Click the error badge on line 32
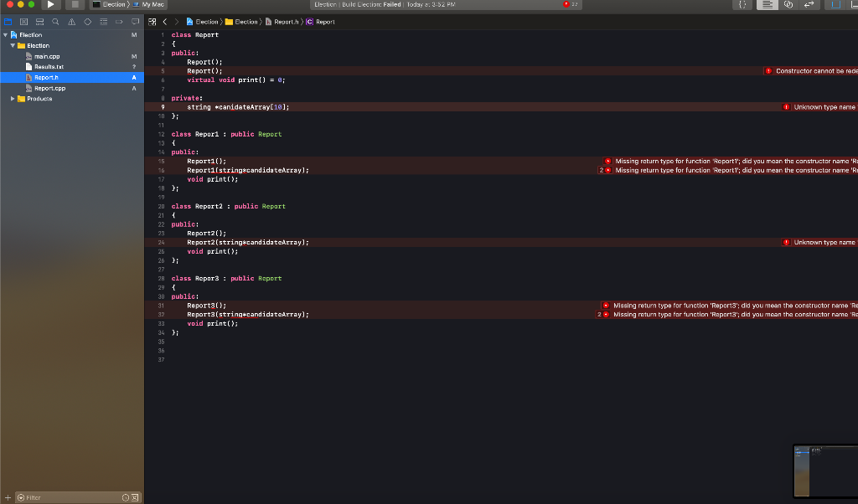Viewport: 858px width, 504px height. click(x=603, y=315)
